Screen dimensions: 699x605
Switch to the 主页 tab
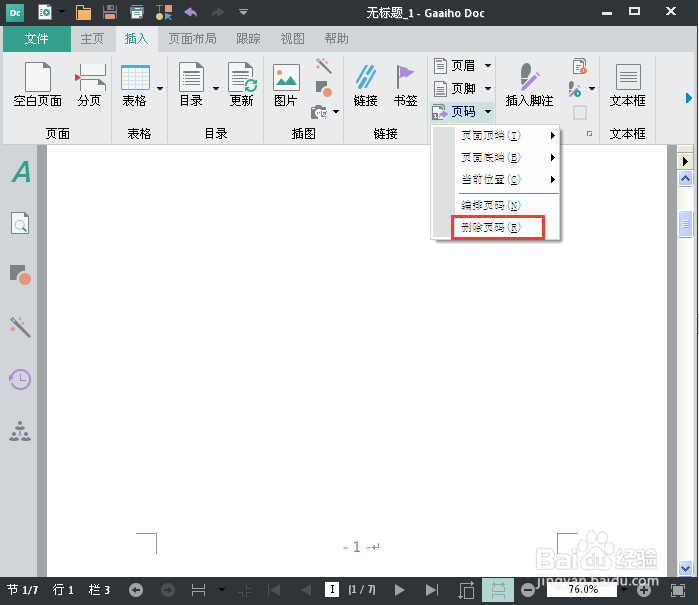click(x=92, y=39)
